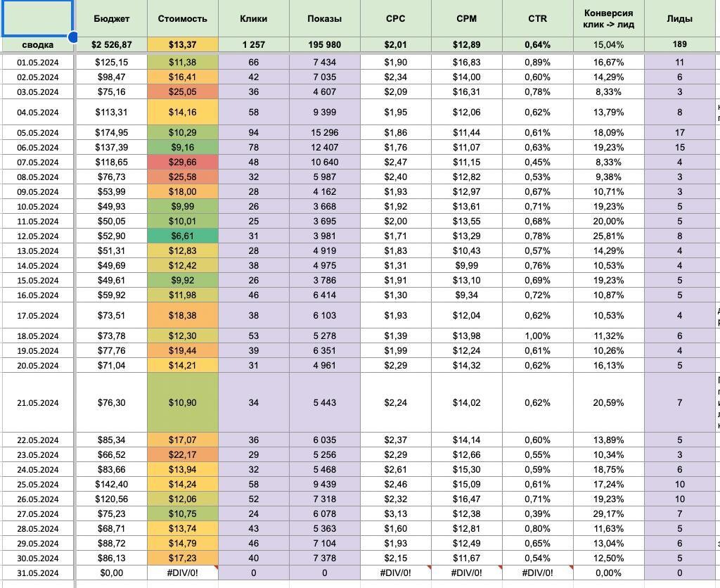This screenshot has height=588, width=720.
Task: Click the Лиды column header
Action: pos(680,19)
